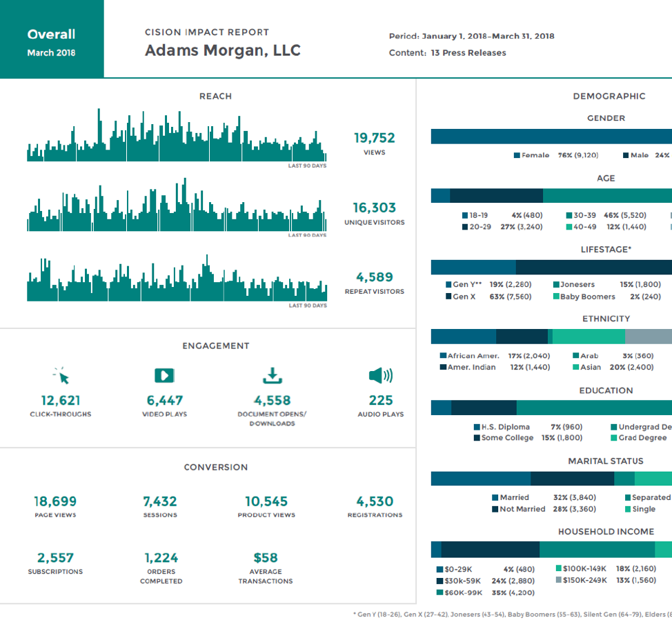The width and height of the screenshot is (672, 620).
Task: Click the video plays icon
Action: pos(164,376)
